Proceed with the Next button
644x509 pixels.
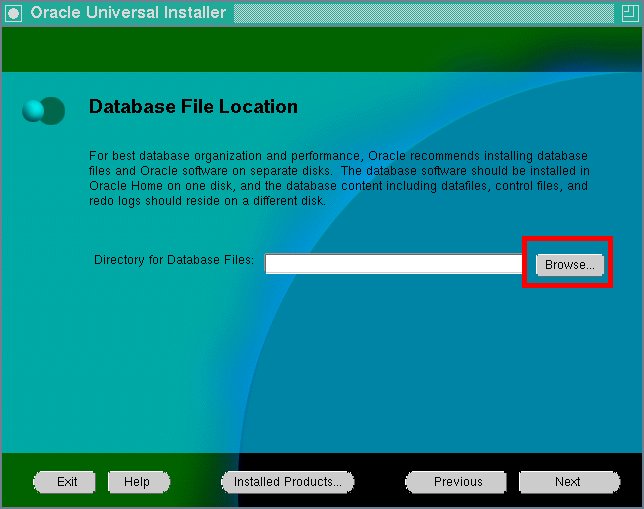coord(569,482)
